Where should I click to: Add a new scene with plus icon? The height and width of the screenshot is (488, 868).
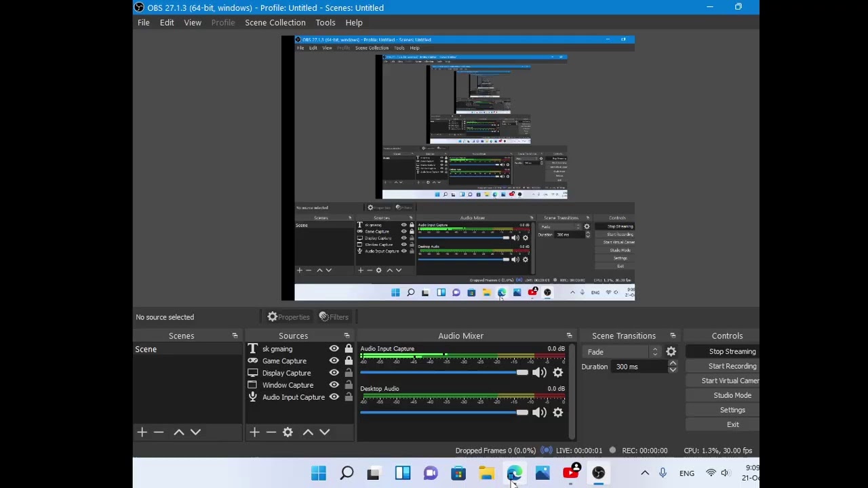tap(142, 432)
